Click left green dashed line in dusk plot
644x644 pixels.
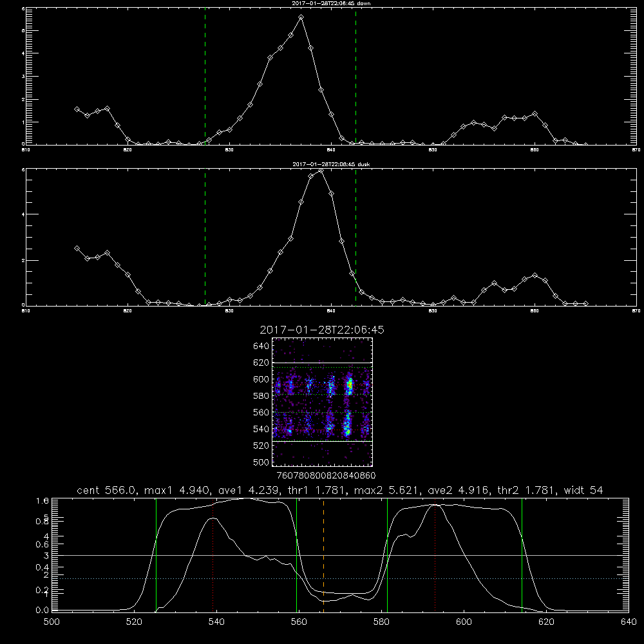point(205,237)
